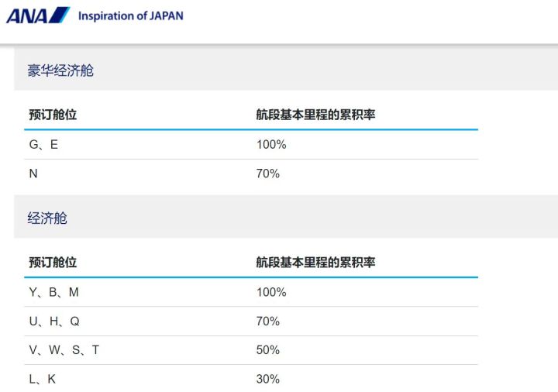This screenshot has width=558, height=392.
Task: Click the 50% accrual rate value
Action: click(x=267, y=350)
